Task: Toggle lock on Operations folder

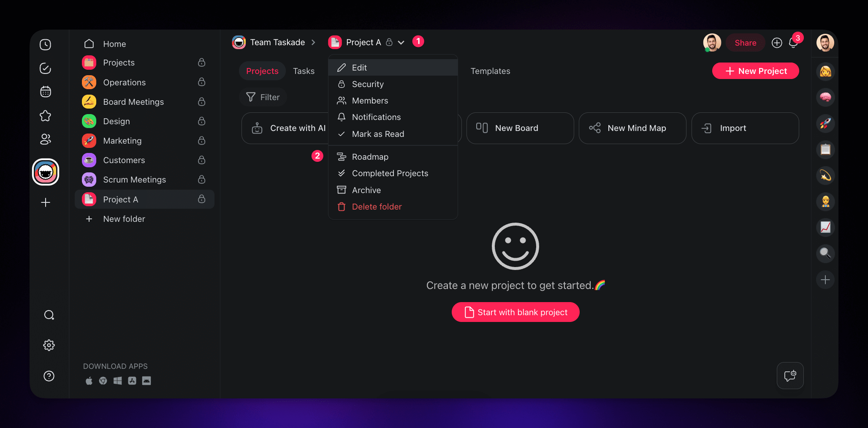Action: [x=202, y=82]
